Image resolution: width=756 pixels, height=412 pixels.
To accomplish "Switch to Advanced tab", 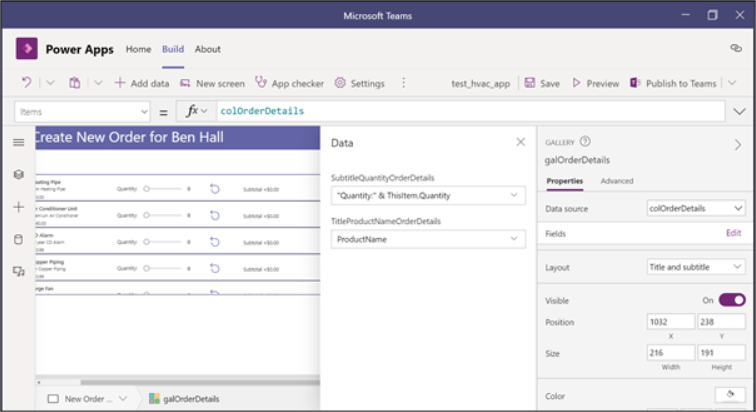I will (x=617, y=181).
